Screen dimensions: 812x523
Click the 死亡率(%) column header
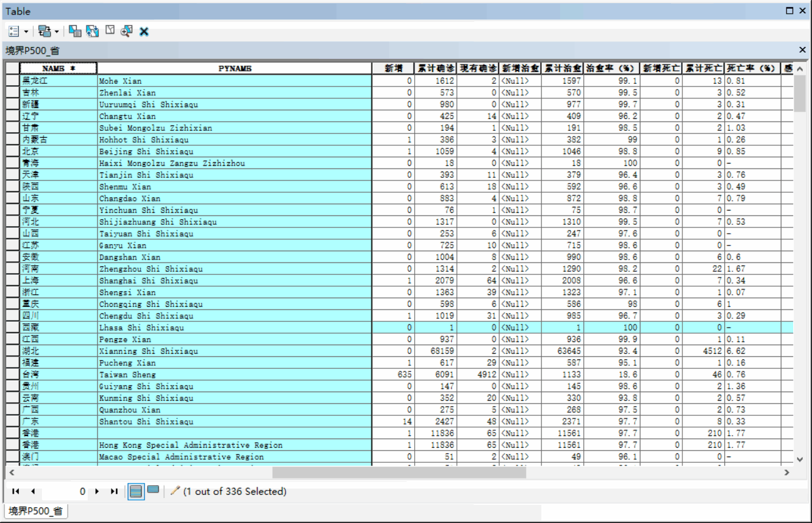(752, 68)
